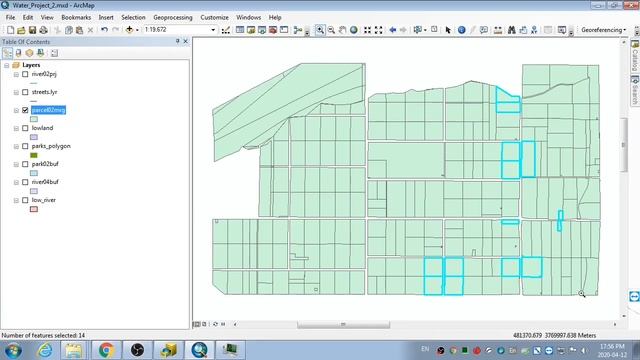This screenshot has width=640, height=360.
Task: Open the Search side tab
Action: 635,91
